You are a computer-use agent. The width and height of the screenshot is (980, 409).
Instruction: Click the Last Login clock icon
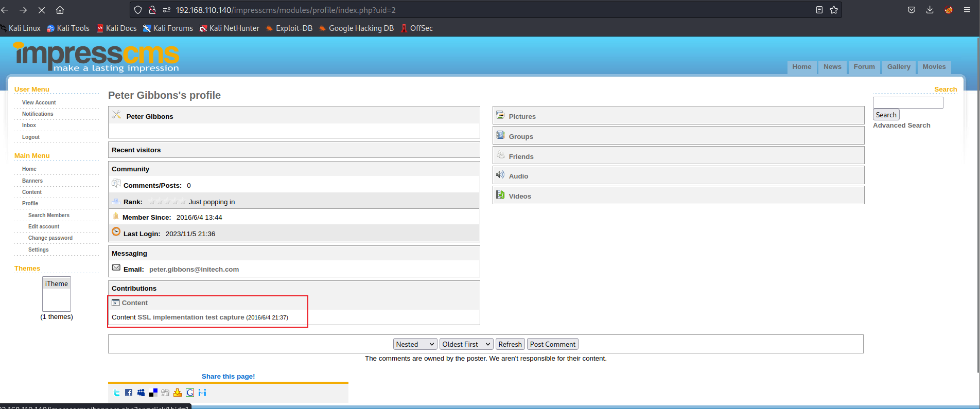click(x=116, y=232)
